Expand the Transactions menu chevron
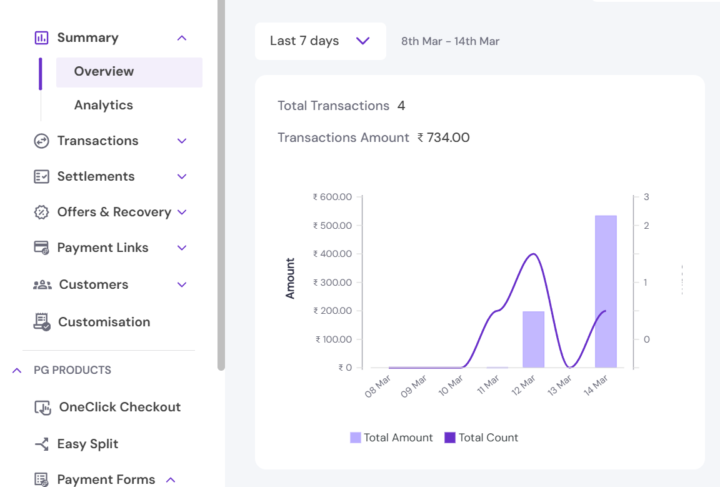Image resolution: width=720 pixels, height=487 pixels. (x=181, y=141)
